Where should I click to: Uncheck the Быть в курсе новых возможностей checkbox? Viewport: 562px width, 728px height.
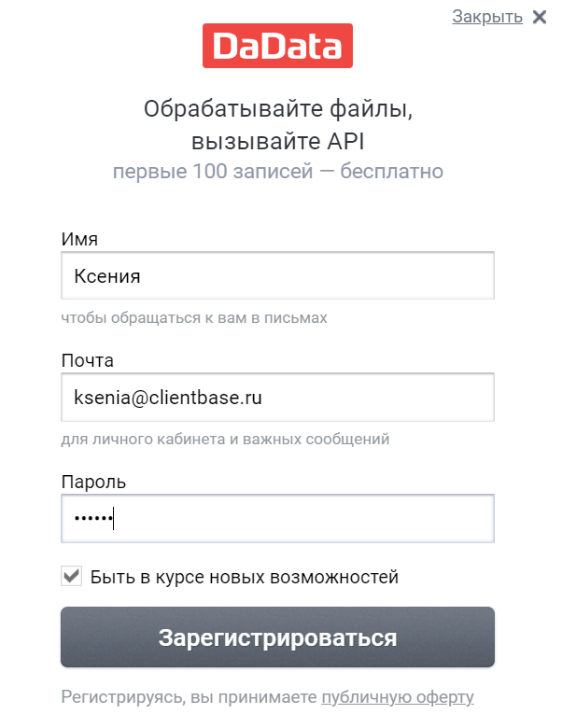(71, 577)
